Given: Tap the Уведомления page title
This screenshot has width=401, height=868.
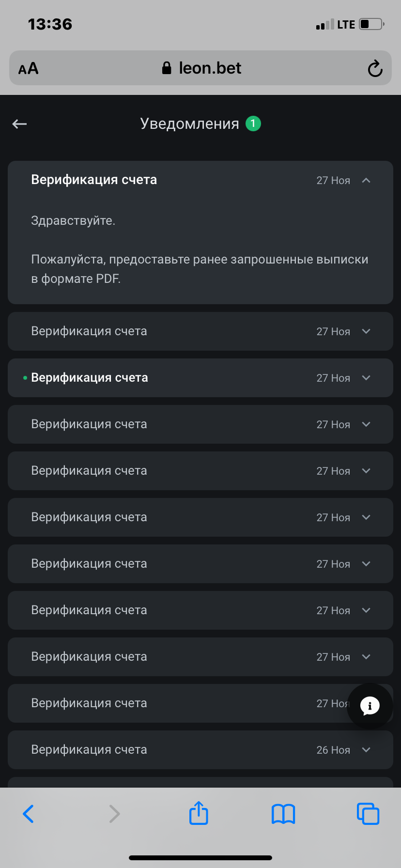Looking at the screenshot, I should point(189,124).
